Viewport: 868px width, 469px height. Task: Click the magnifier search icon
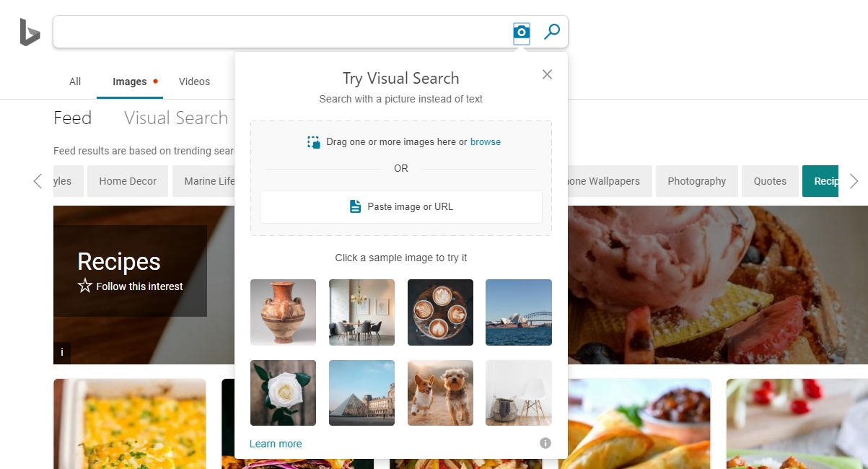pyautogui.click(x=552, y=32)
